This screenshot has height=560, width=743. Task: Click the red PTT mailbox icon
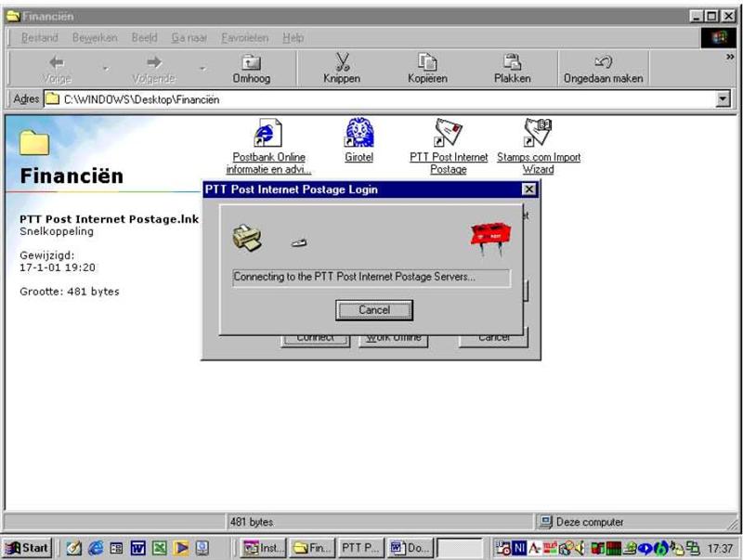491,239
